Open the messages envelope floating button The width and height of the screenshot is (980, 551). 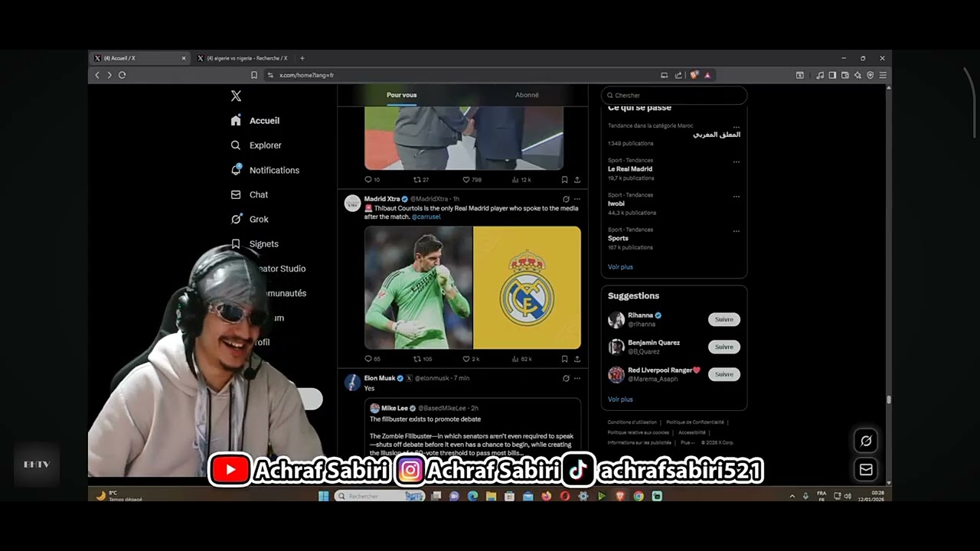tap(866, 470)
